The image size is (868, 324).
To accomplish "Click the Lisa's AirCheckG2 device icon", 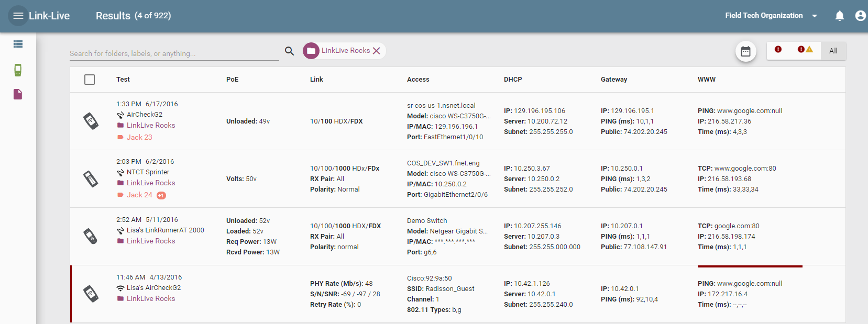I will [91, 294].
